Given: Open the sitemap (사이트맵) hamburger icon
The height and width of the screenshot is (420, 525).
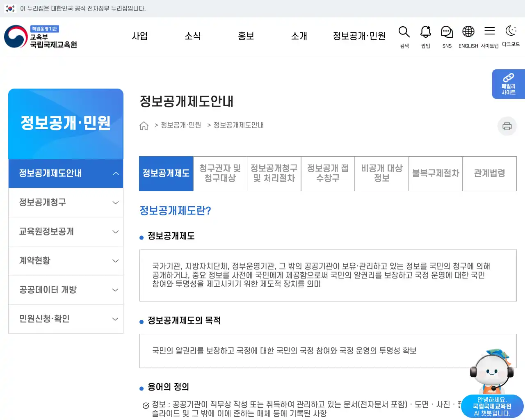Looking at the screenshot, I should [x=489, y=37].
